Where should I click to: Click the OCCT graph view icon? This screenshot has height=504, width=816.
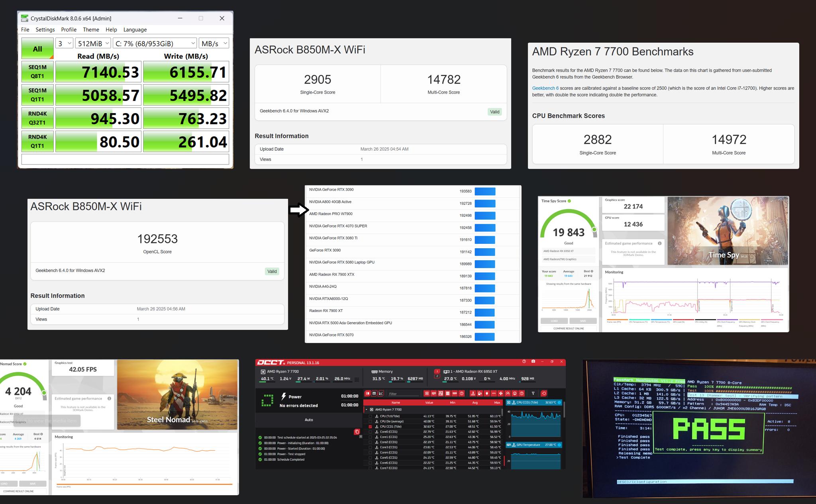(381, 394)
